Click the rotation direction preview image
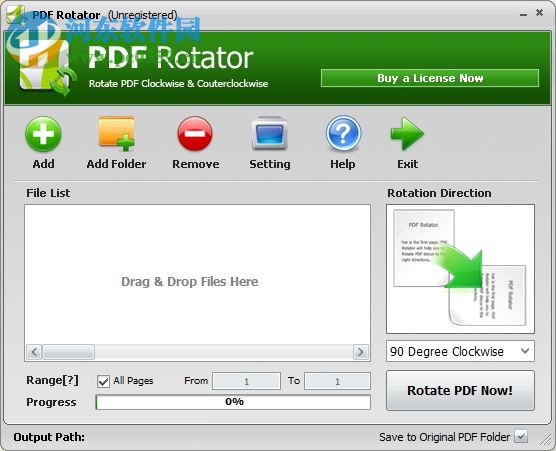Screen dimensions: 556x451 [460, 269]
